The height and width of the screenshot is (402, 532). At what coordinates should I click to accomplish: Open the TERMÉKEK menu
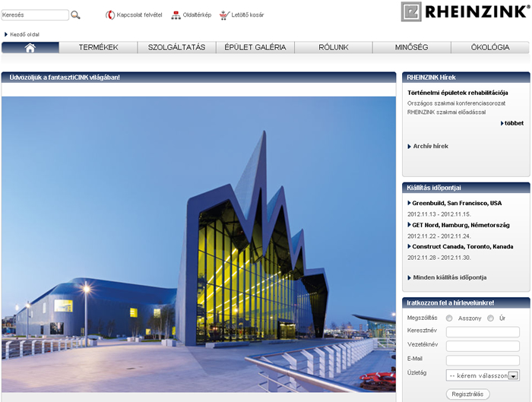tap(98, 47)
